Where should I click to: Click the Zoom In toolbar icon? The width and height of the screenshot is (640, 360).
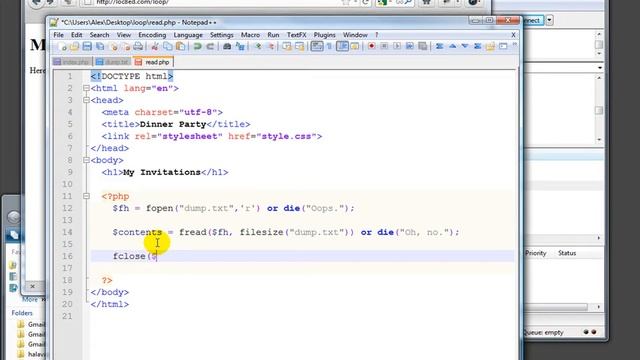(258, 47)
